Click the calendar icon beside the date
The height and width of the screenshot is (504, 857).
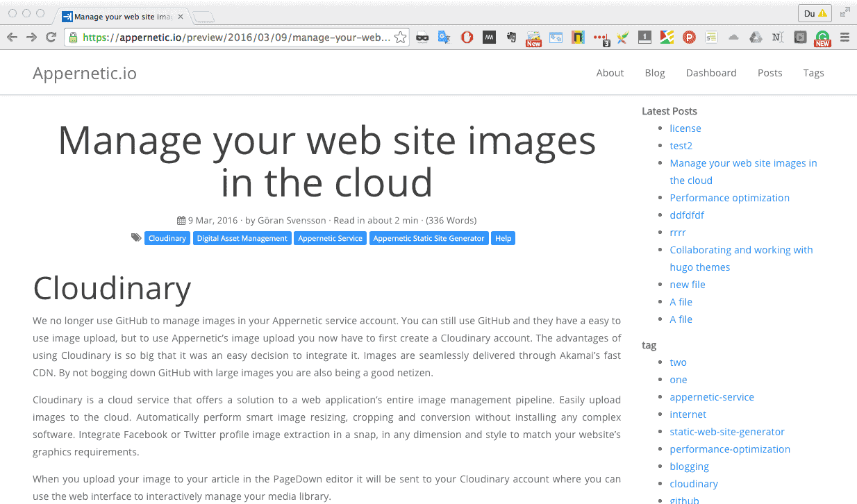(181, 220)
